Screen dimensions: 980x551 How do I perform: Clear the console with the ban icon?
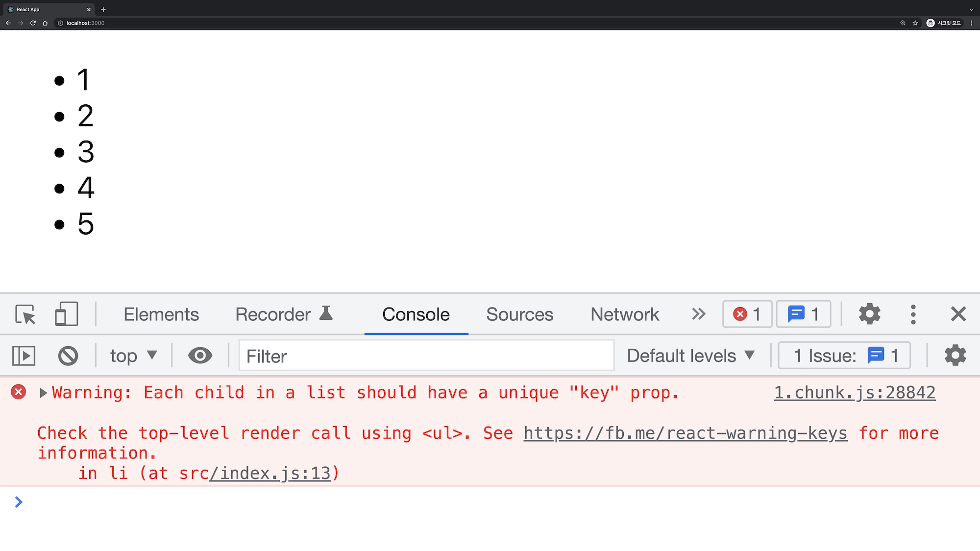[x=68, y=356]
